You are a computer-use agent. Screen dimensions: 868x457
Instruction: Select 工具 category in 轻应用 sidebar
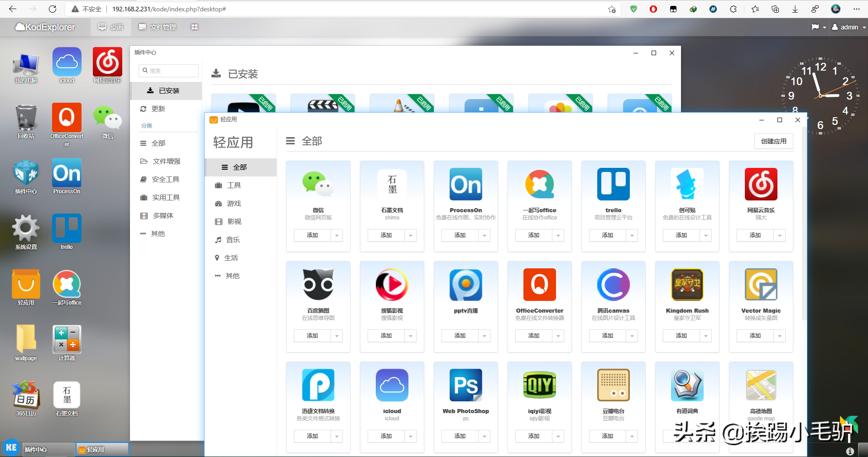[x=240, y=186]
